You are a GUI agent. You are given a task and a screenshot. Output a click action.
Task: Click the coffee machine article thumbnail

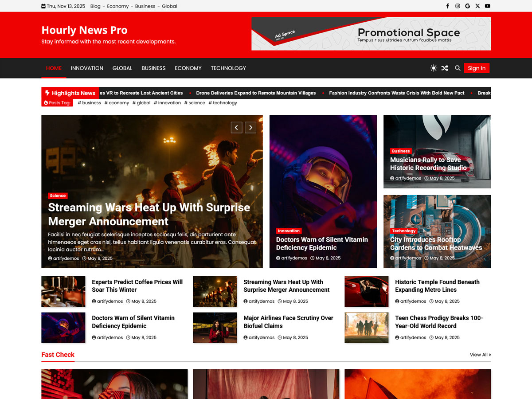63,292
